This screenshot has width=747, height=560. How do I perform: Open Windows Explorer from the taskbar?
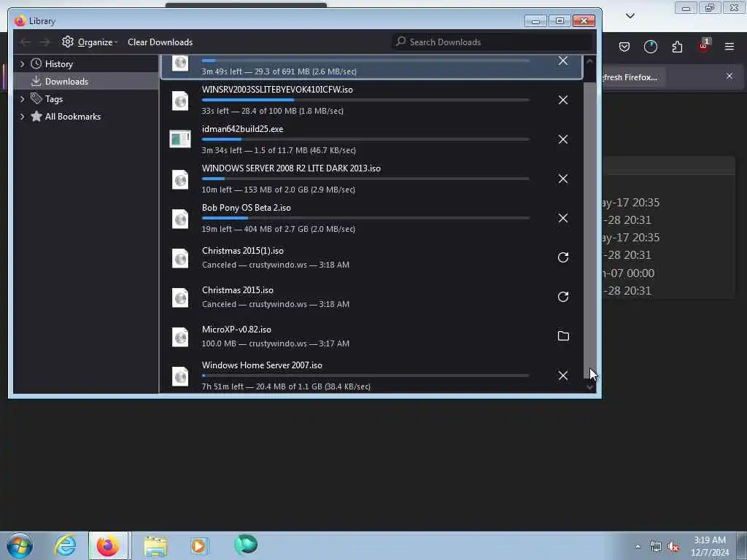[x=156, y=546]
